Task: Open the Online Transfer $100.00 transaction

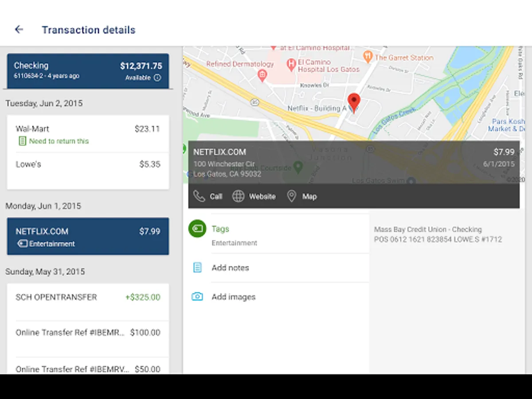Action: [x=88, y=339]
